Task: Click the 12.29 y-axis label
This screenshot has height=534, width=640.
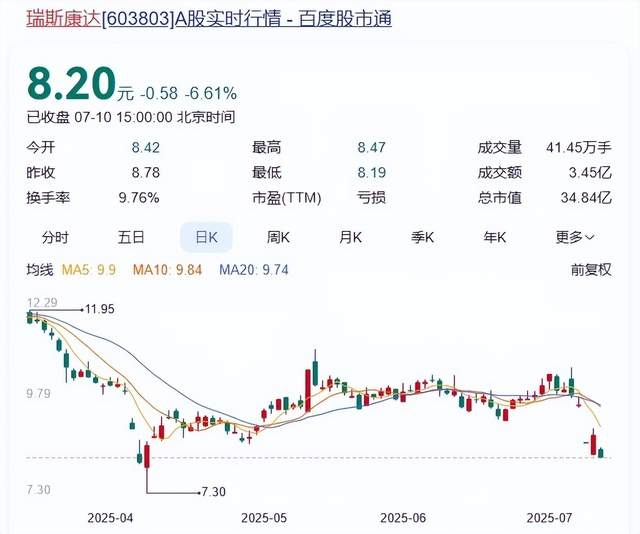Action: pyautogui.click(x=42, y=303)
